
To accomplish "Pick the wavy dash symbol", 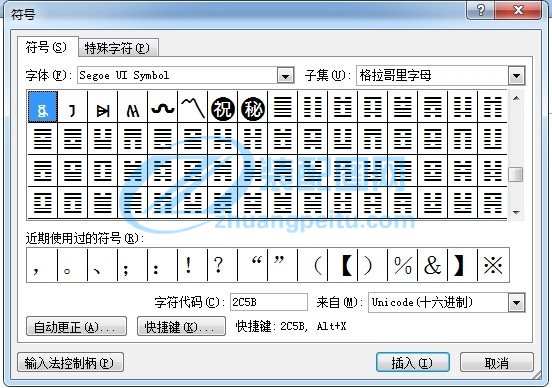I will coord(163,108).
